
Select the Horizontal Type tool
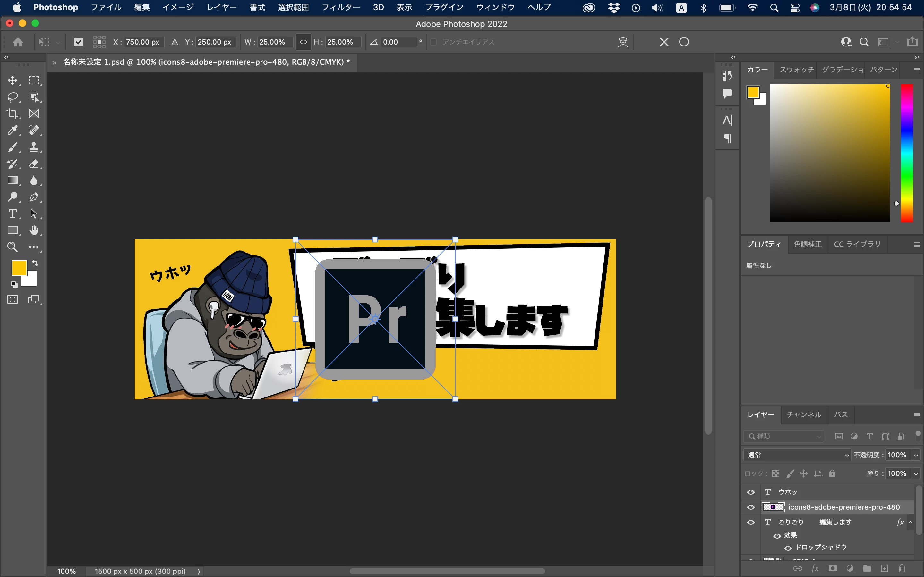pyautogui.click(x=13, y=214)
